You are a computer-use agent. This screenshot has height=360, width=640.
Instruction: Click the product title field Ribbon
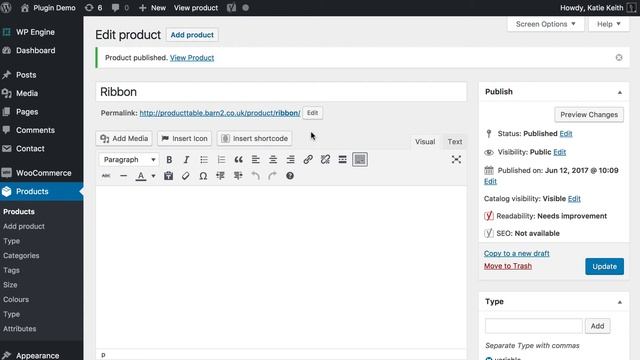281,92
